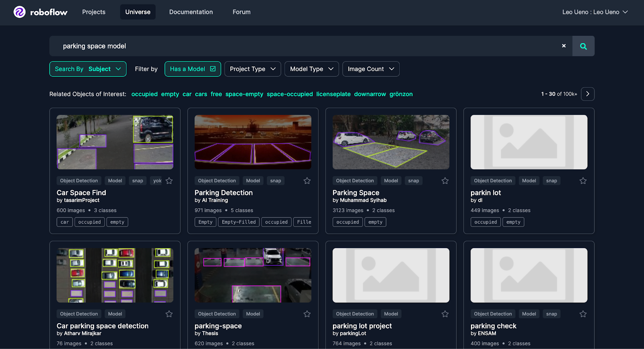Open the Car Space Find thumbnail
The width and height of the screenshot is (644, 349).
click(115, 142)
